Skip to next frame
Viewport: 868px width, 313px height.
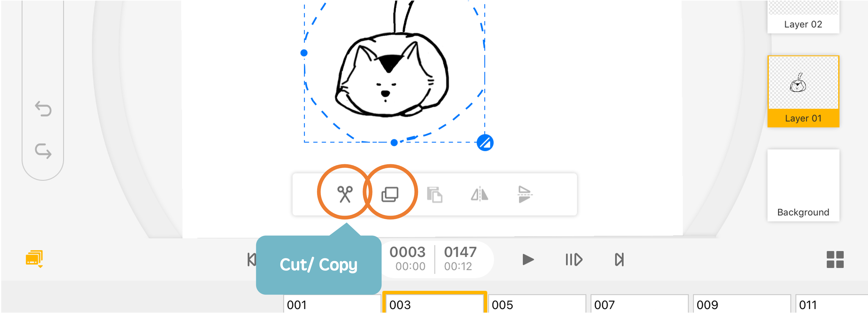[x=619, y=259]
